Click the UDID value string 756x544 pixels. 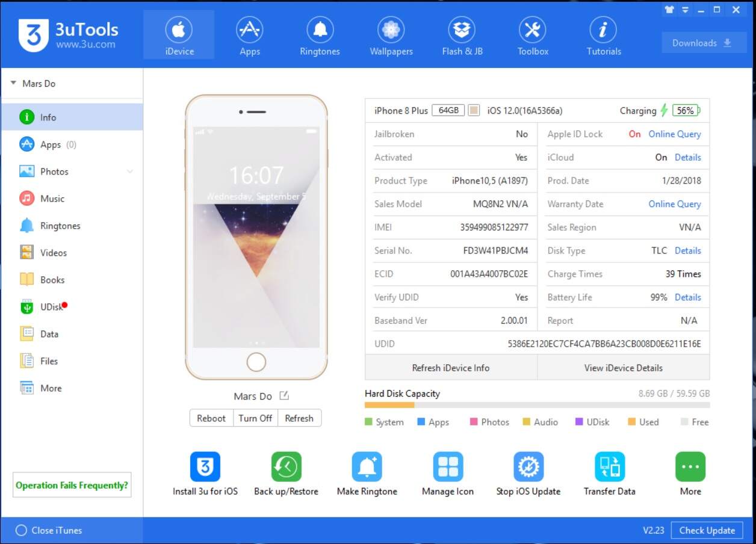(x=604, y=344)
